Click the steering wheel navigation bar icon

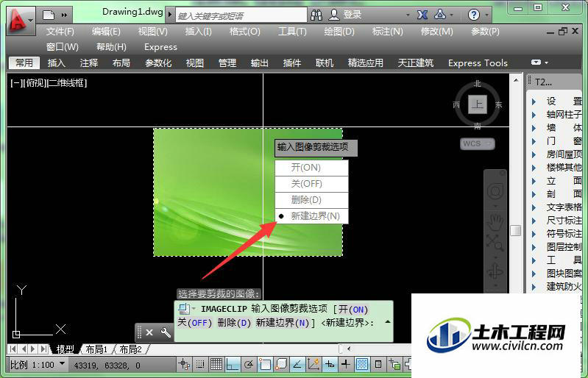coord(495,191)
